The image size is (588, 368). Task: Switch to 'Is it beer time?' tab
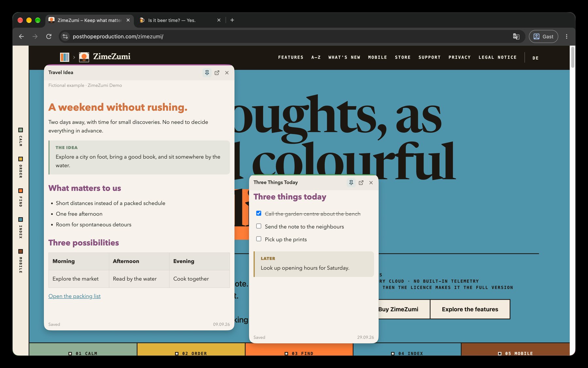pos(180,20)
